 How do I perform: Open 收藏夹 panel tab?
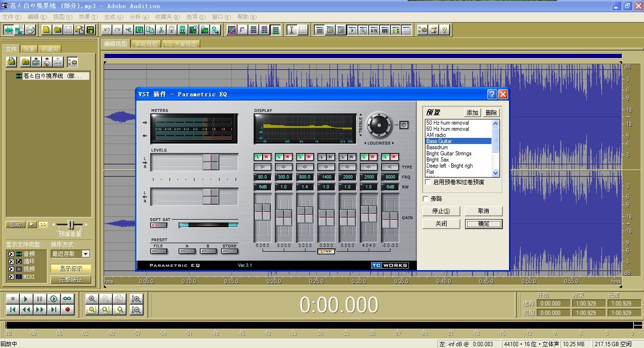click(49, 49)
